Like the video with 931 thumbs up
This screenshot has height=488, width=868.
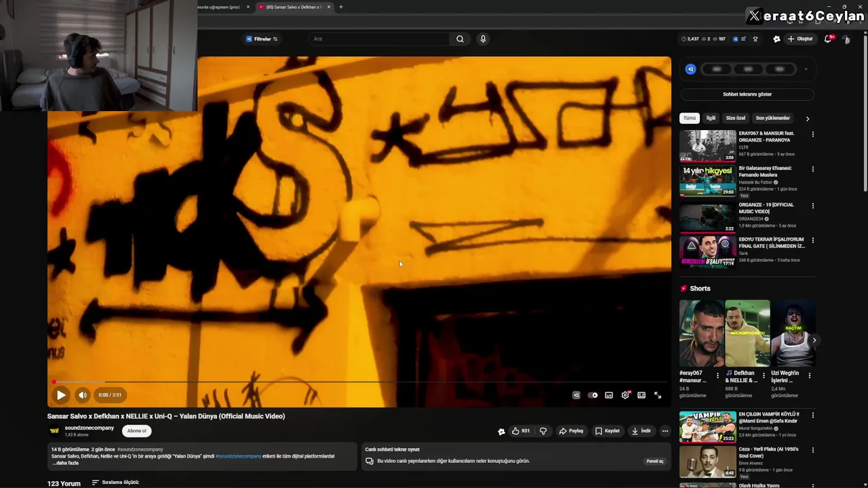(x=521, y=431)
